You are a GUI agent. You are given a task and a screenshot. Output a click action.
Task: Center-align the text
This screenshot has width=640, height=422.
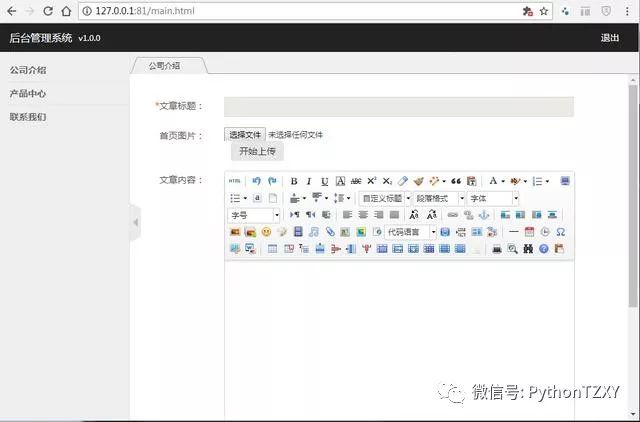point(363,215)
